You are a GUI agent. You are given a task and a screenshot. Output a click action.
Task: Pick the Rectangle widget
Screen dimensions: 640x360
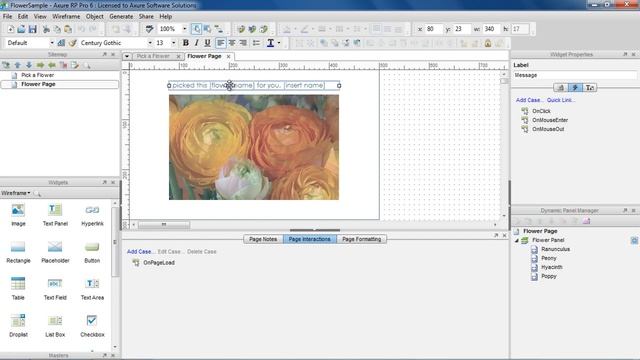click(x=18, y=251)
